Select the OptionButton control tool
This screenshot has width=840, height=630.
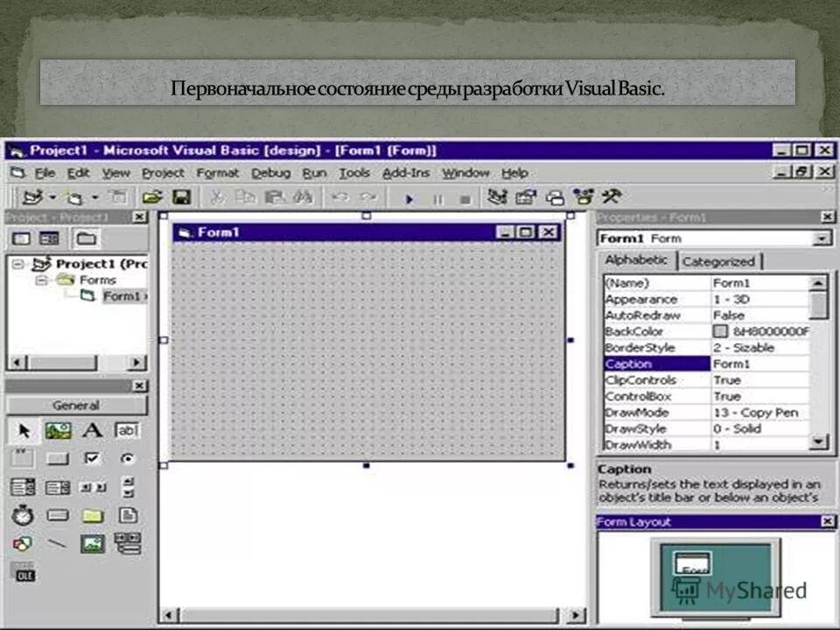128,458
